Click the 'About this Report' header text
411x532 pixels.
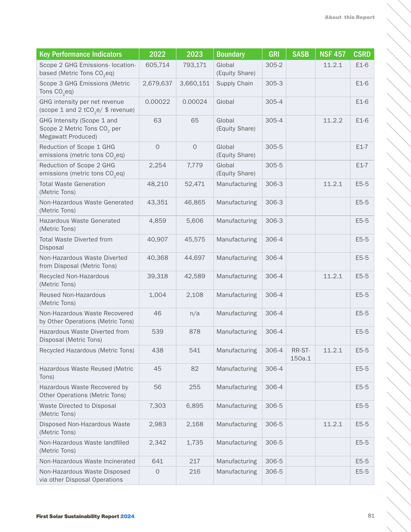tap(349, 17)
